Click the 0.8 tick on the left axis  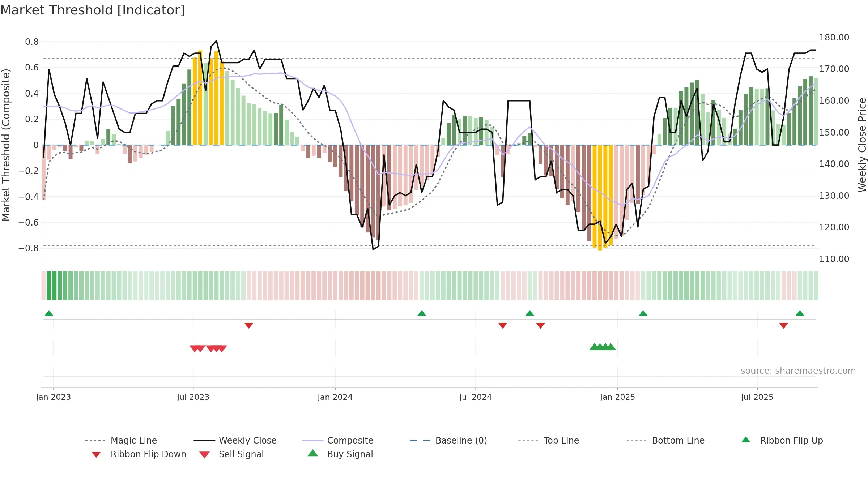coord(32,42)
